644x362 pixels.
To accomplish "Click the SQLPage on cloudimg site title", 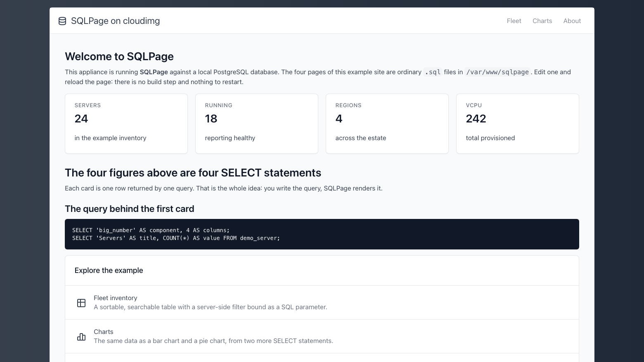I will [x=115, y=21].
